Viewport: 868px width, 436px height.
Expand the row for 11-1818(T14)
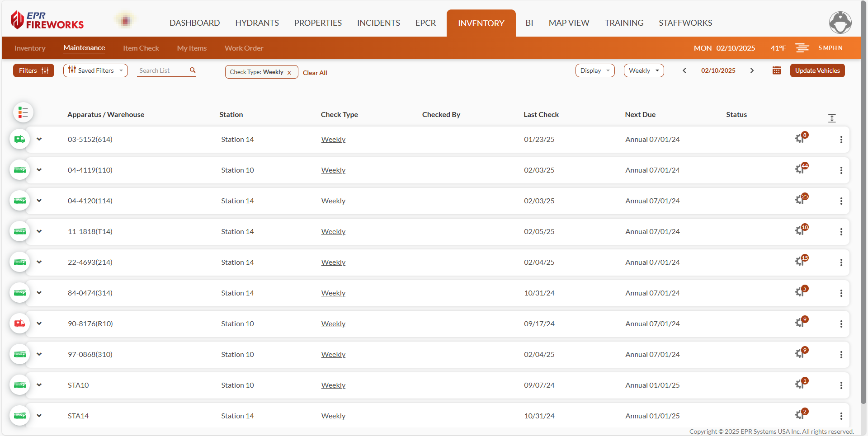pos(39,231)
